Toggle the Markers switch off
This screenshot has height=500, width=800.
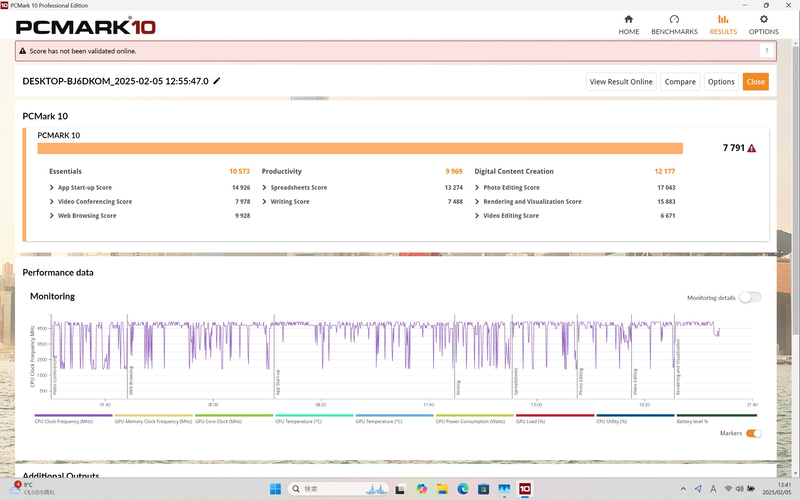[754, 433]
